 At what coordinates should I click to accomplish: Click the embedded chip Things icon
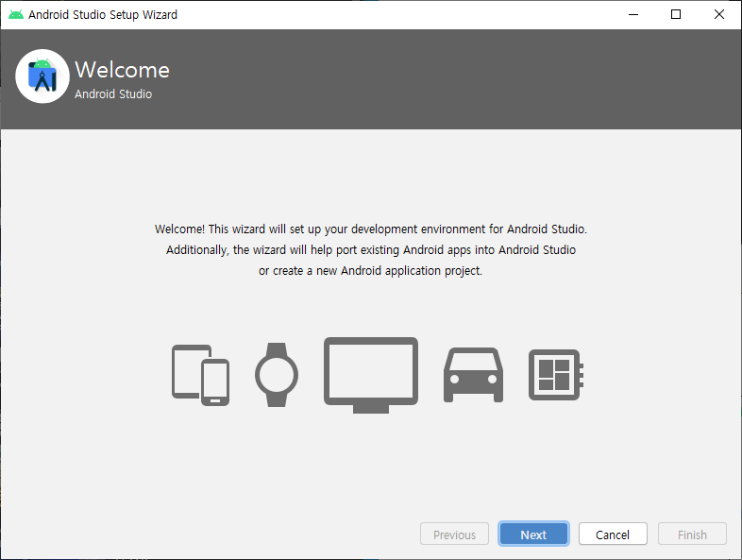tap(556, 375)
